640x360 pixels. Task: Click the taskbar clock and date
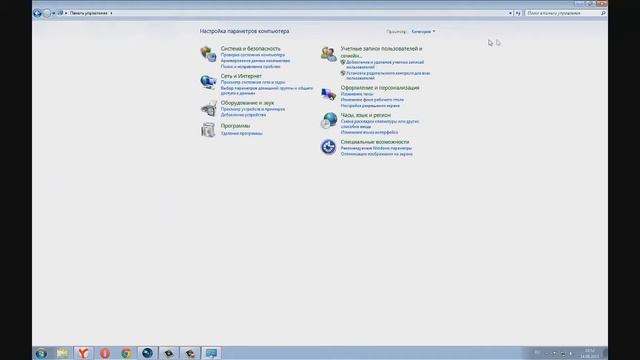[x=589, y=353]
